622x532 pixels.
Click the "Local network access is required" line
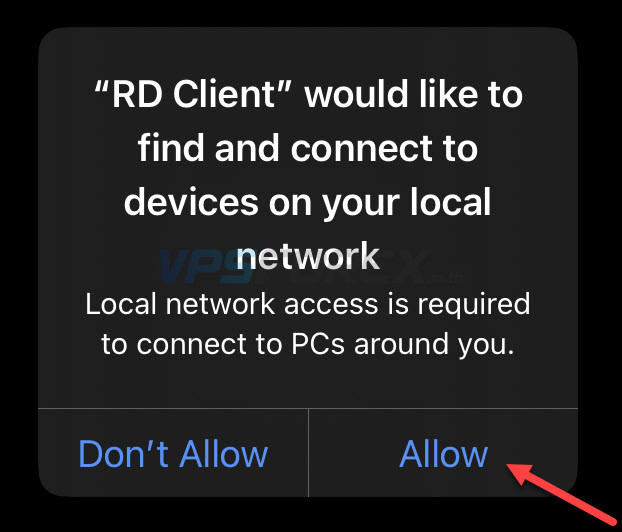click(308, 305)
